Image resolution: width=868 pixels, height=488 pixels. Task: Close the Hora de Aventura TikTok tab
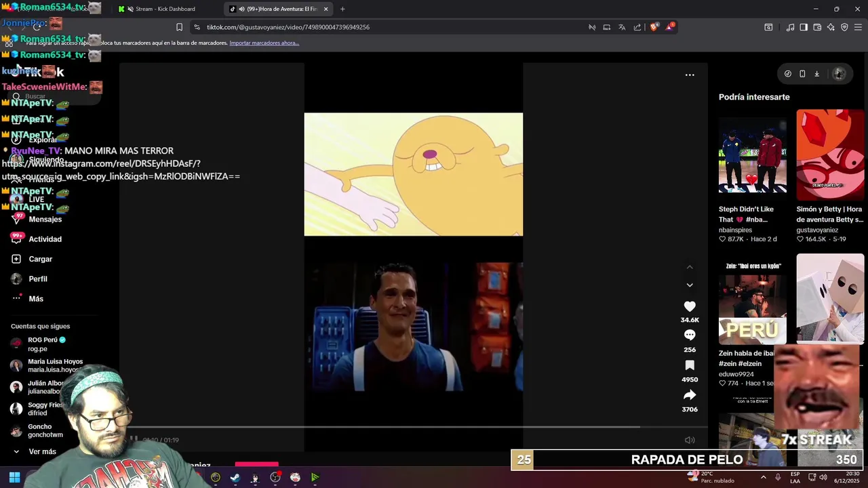[x=325, y=9]
